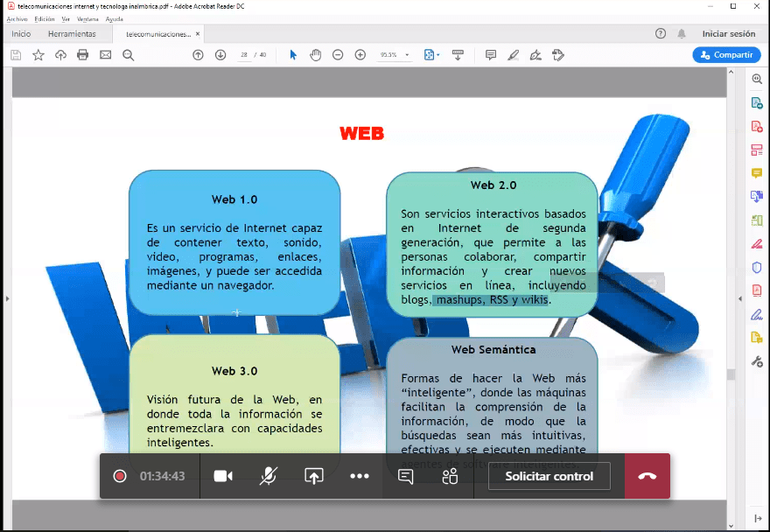Screen dimensions: 770x532
Task: Unmute the microphone in the call bar
Action: click(269, 476)
